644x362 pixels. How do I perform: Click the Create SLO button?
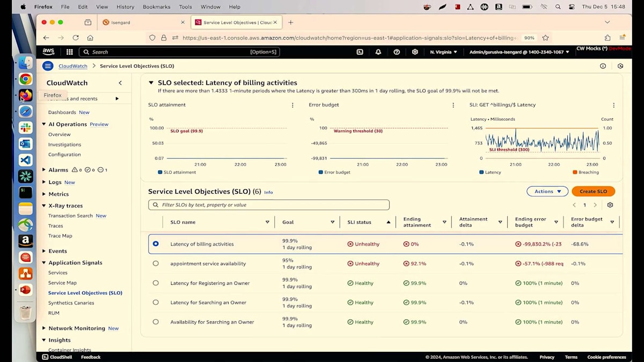tap(593, 191)
